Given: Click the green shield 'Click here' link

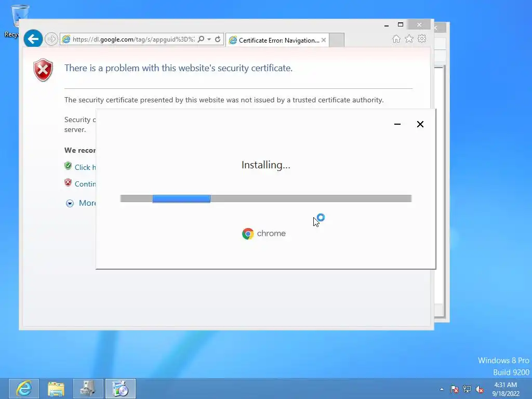Looking at the screenshot, I should 85,167.
